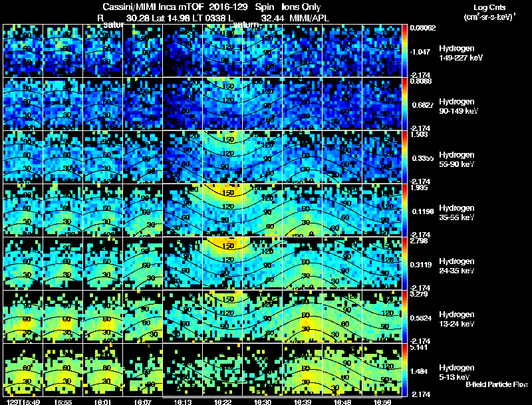Click the '16:07' time axis label
Viewport: 532px width, 405px height.
click(143, 402)
